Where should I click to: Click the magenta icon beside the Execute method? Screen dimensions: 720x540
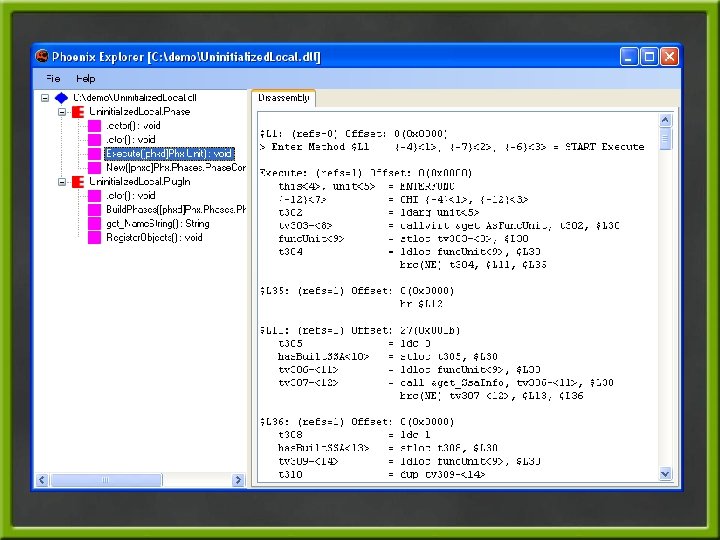coord(95,154)
